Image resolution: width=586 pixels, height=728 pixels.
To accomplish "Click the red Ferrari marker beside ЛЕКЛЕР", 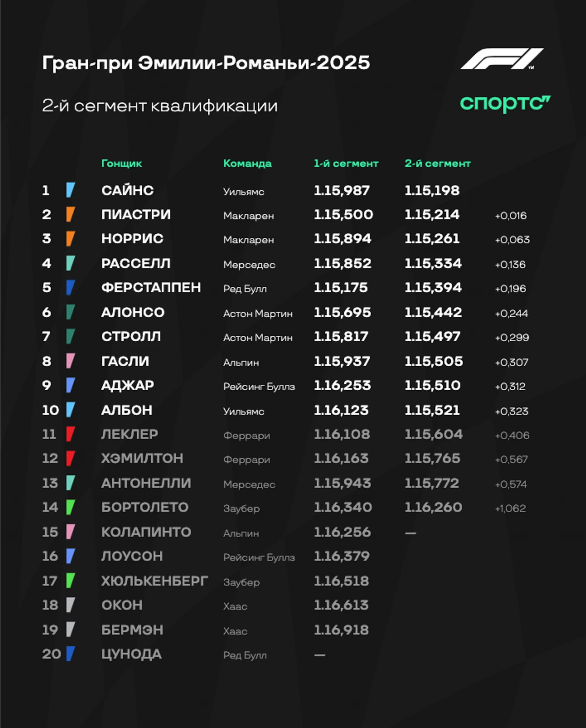I will coord(71,434).
